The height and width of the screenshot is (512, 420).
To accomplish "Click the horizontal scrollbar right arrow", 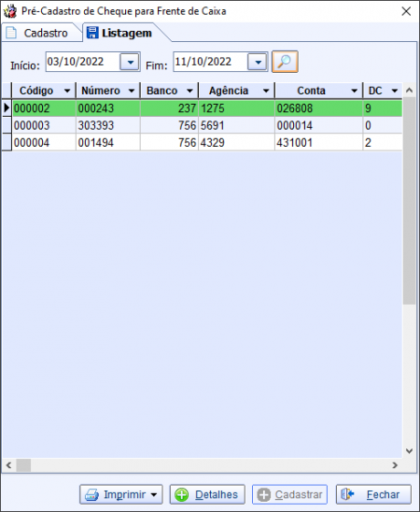I will tap(395, 465).
